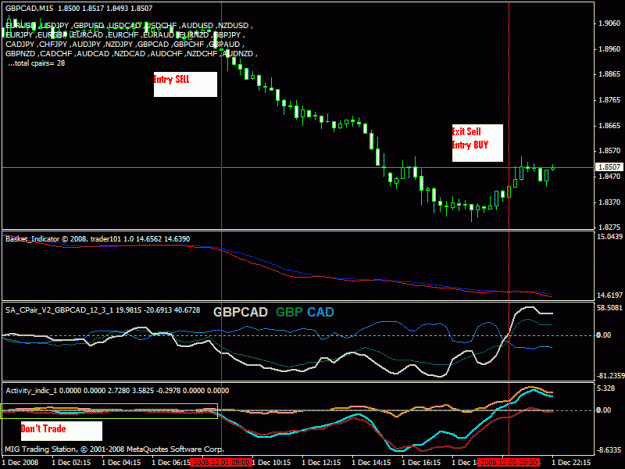
Task: Click the 1.8960 price scale value
Action: pyautogui.click(x=609, y=49)
